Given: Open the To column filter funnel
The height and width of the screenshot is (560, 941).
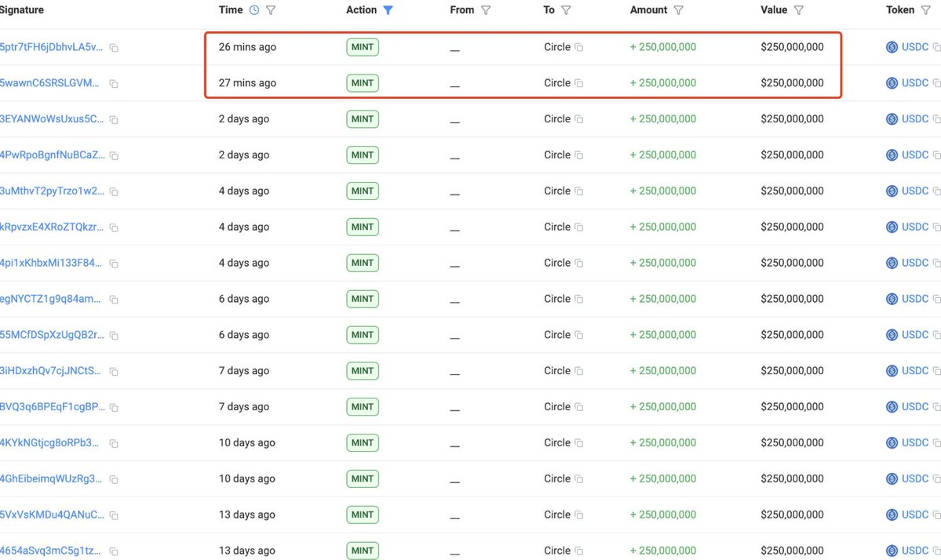Looking at the screenshot, I should pyautogui.click(x=567, y=9).
